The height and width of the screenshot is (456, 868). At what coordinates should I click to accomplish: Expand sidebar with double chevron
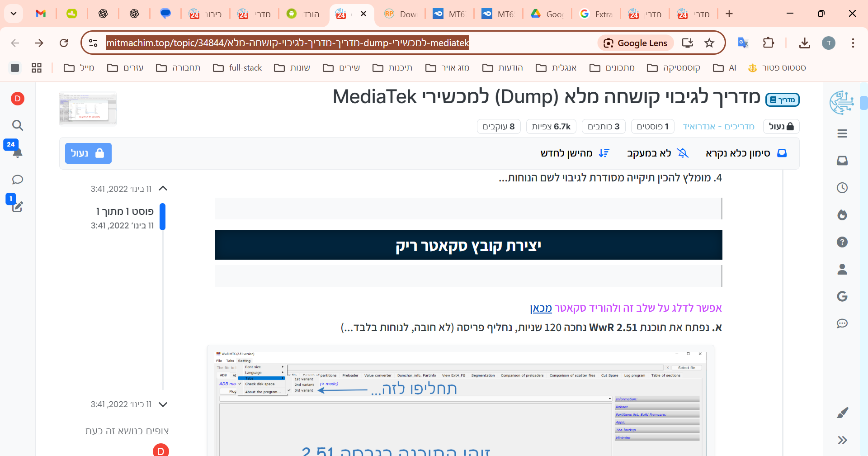coord(842,440)
